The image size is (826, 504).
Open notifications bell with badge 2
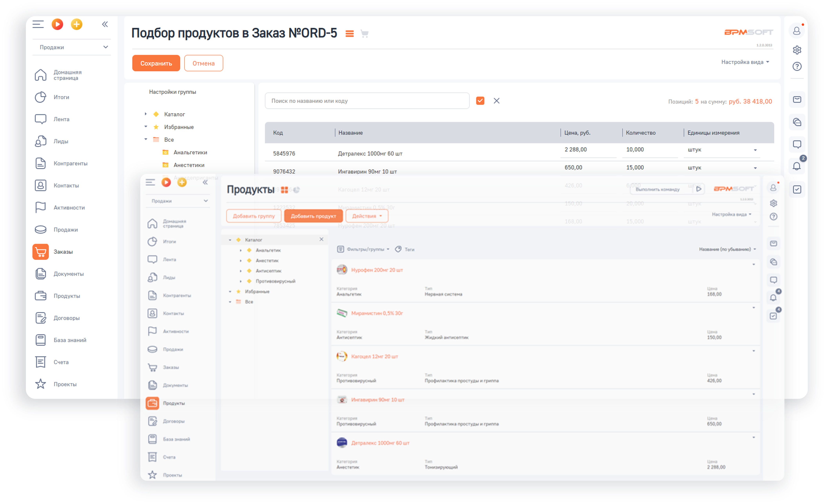click(x=797, y=166)
